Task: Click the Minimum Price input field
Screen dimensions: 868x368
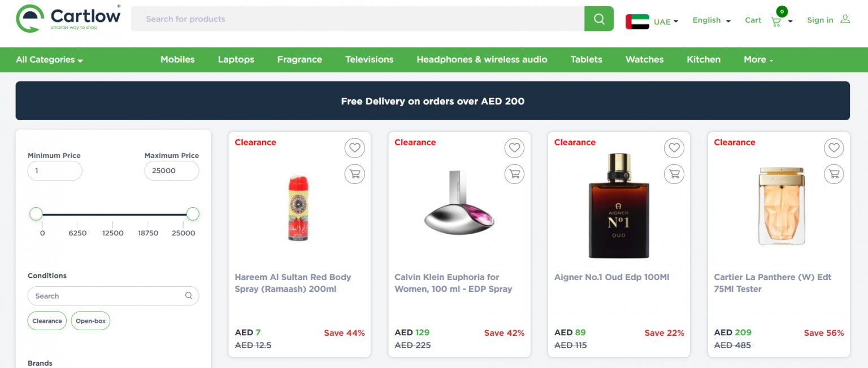Action: (x=55, y=170)
